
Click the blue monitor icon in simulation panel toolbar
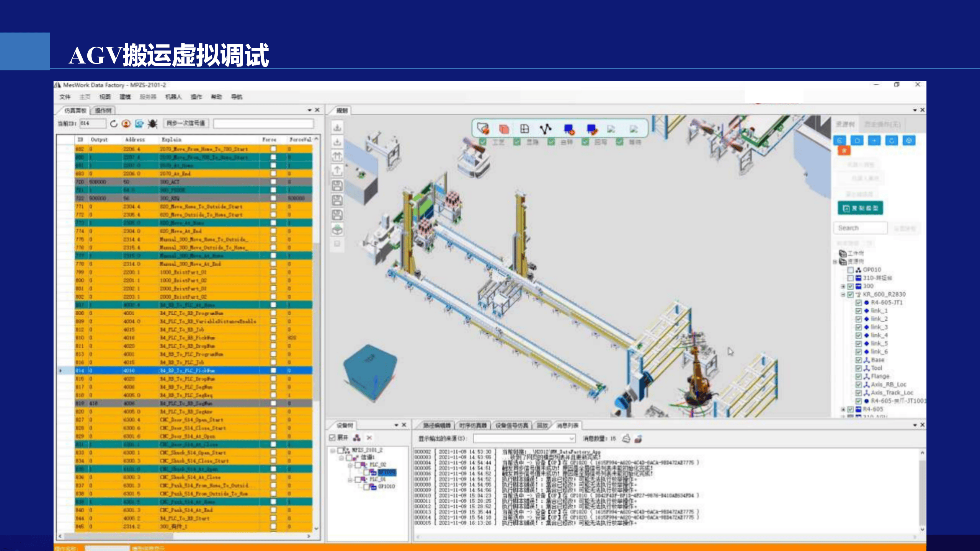[x=139, y=124]
